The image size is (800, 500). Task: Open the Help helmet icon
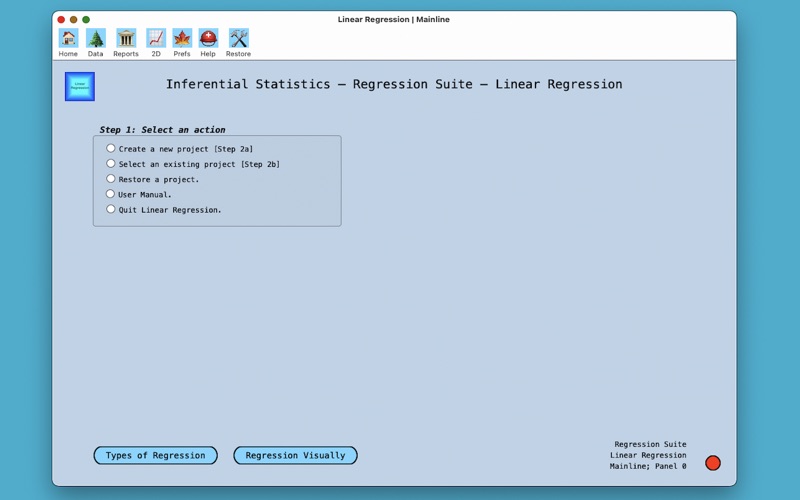208,38
